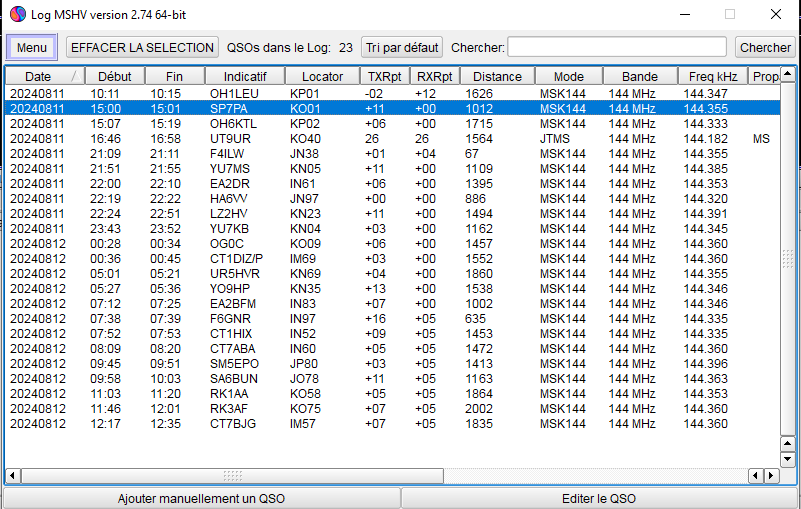Click the Editer le QSO button
This screenshot has height=509, width=801.
coord(600,498)
